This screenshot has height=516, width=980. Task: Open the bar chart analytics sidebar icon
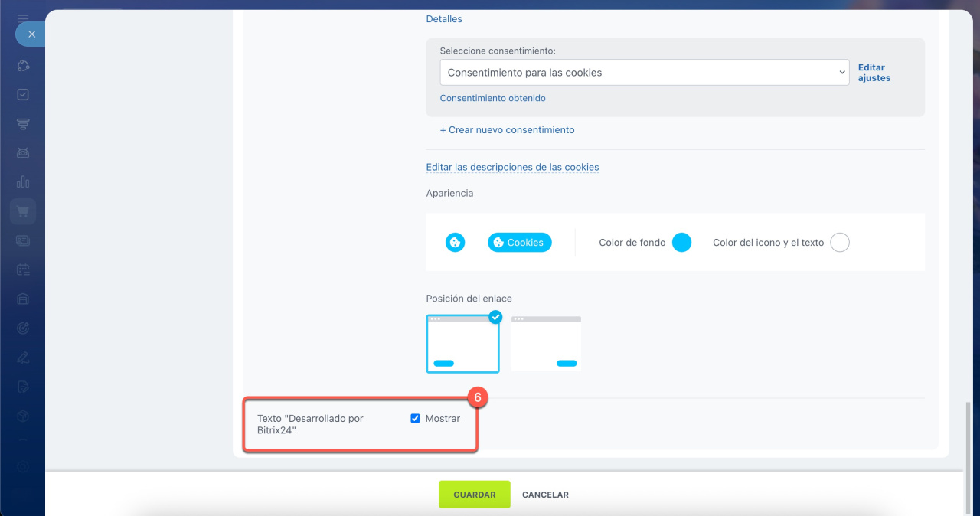point(23,182)
